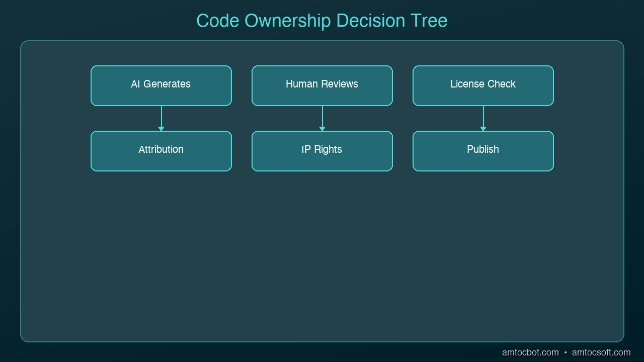Click the arrowhead pointing to Attribution
This screenshot has width=644, height=362.
pyautogui.click(x=161, y=129)
